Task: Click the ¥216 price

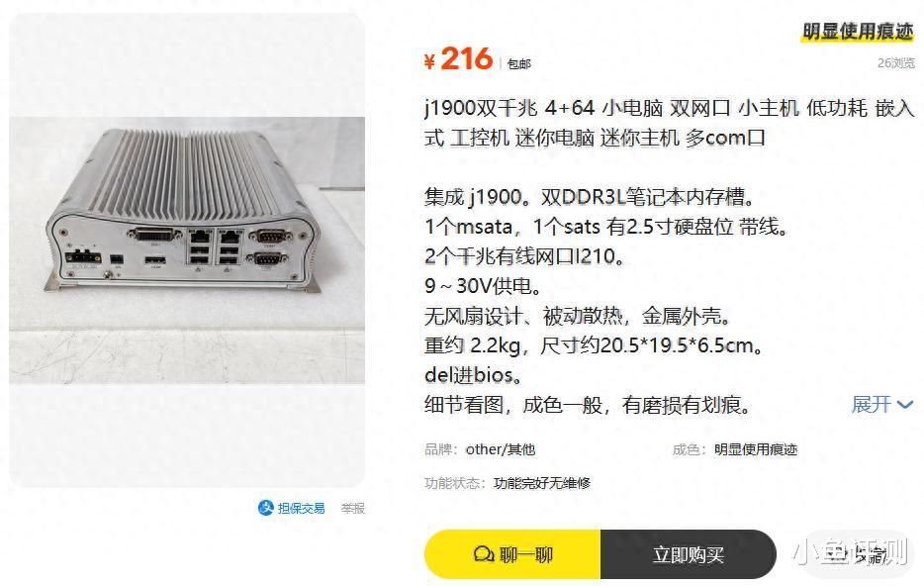Action: 458,59
